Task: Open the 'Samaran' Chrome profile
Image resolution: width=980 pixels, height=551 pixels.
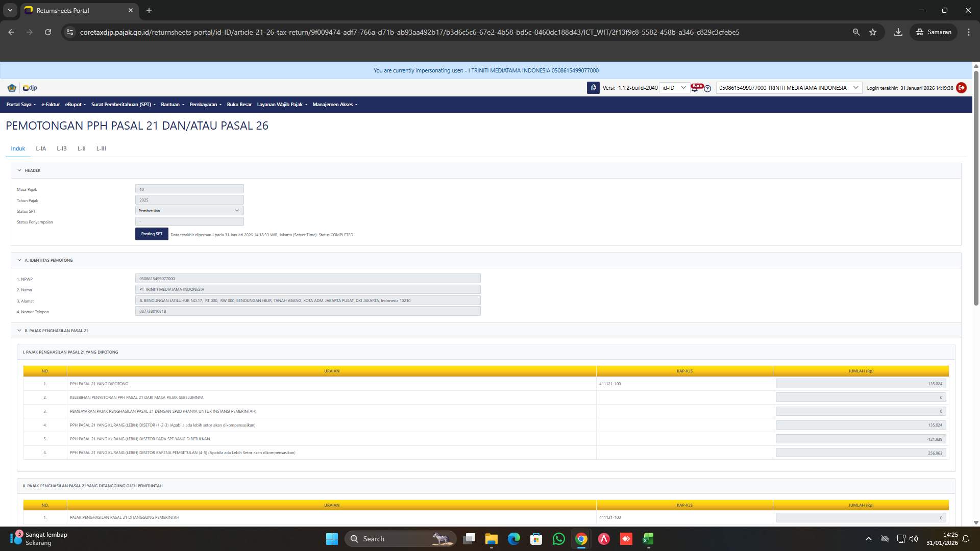Action: point(934,32)
